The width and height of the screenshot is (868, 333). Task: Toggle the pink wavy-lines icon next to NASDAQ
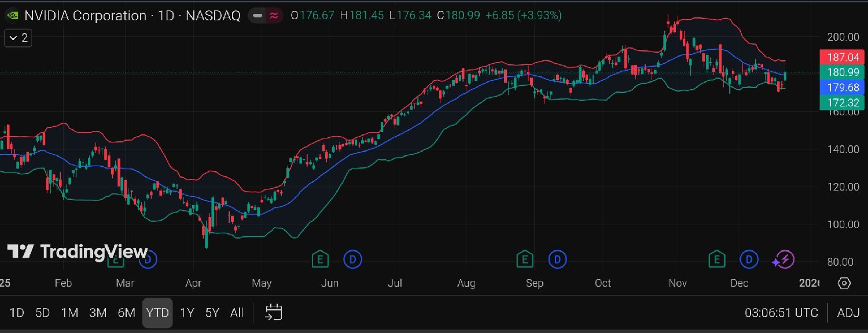[x=274, y=16]
